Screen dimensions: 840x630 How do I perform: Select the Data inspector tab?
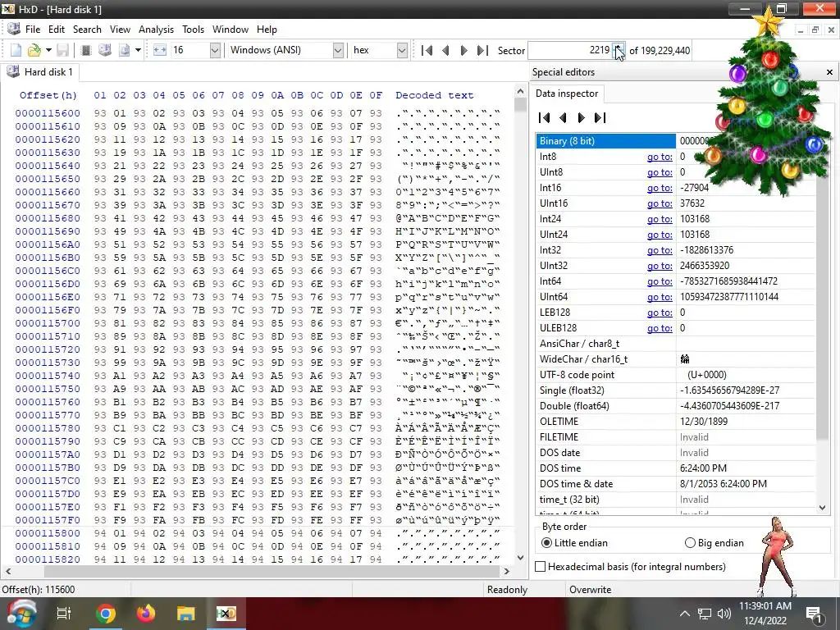point(567,94)
